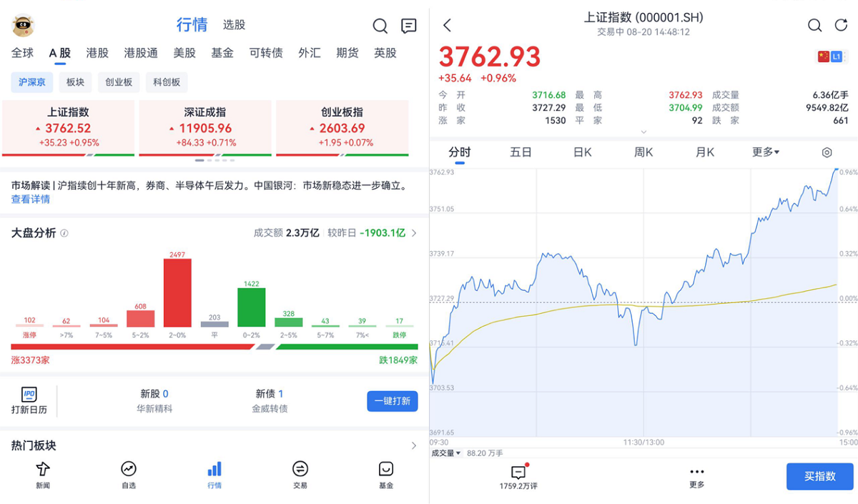Toggle the 创业板 filter chip
Image resolution: width=858 pixels, height=504 pixels.
pos(119,82)
